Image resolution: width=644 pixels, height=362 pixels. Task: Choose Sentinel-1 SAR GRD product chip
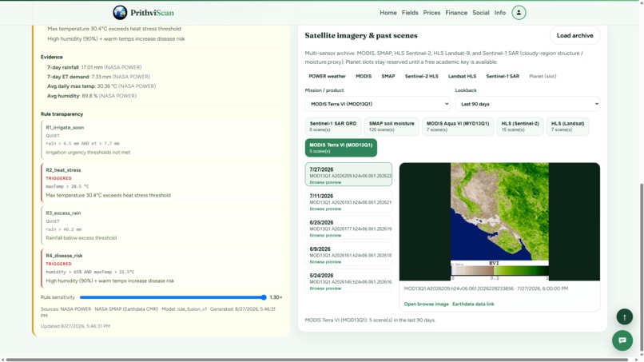(333, 126)
